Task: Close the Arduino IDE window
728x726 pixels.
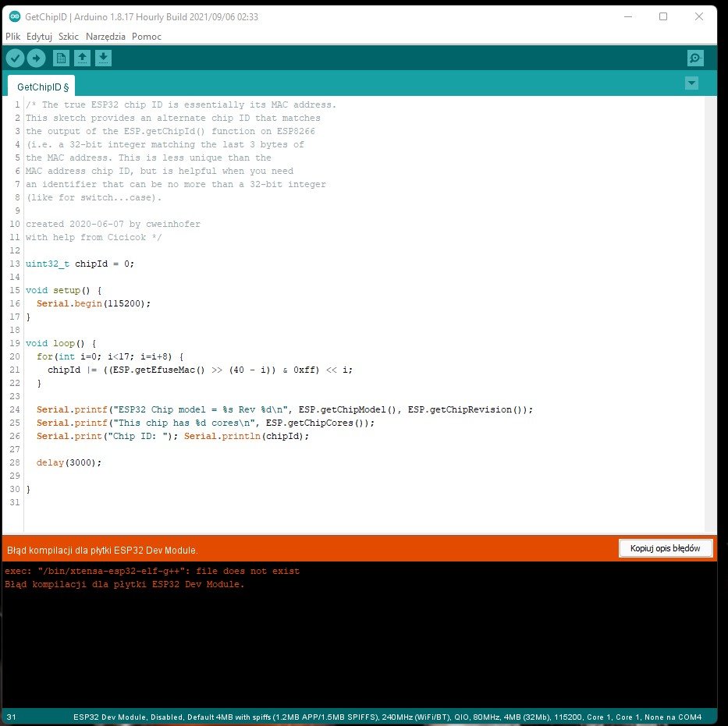Action: tap(699, 16)
